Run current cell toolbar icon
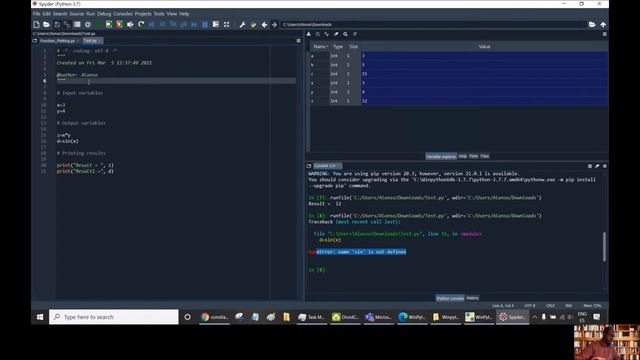 coord(109,24)
